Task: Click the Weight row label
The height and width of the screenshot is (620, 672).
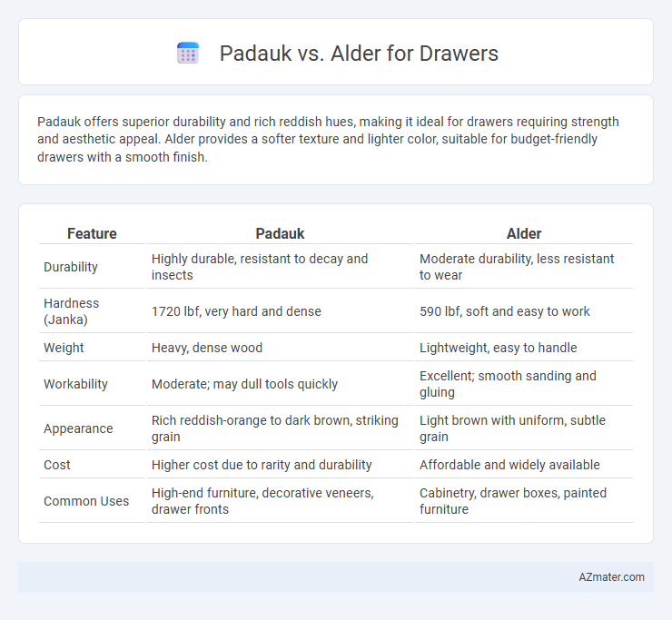Action: pos(64,348)
